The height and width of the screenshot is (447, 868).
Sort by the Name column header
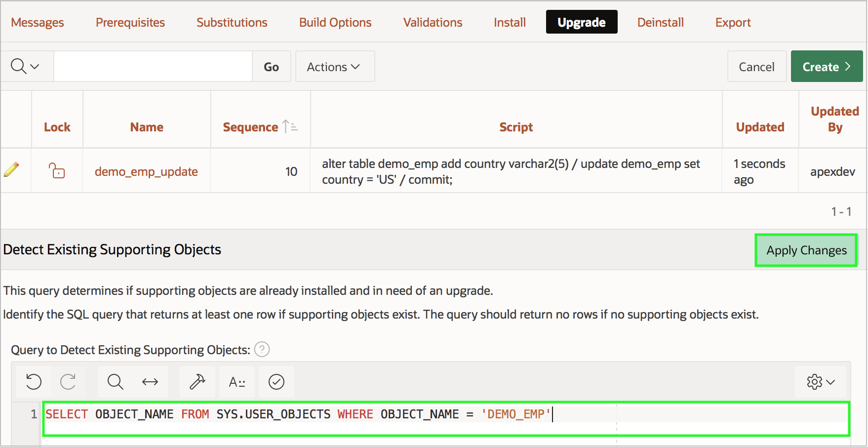pyautogui.click(x=147, y=127)
